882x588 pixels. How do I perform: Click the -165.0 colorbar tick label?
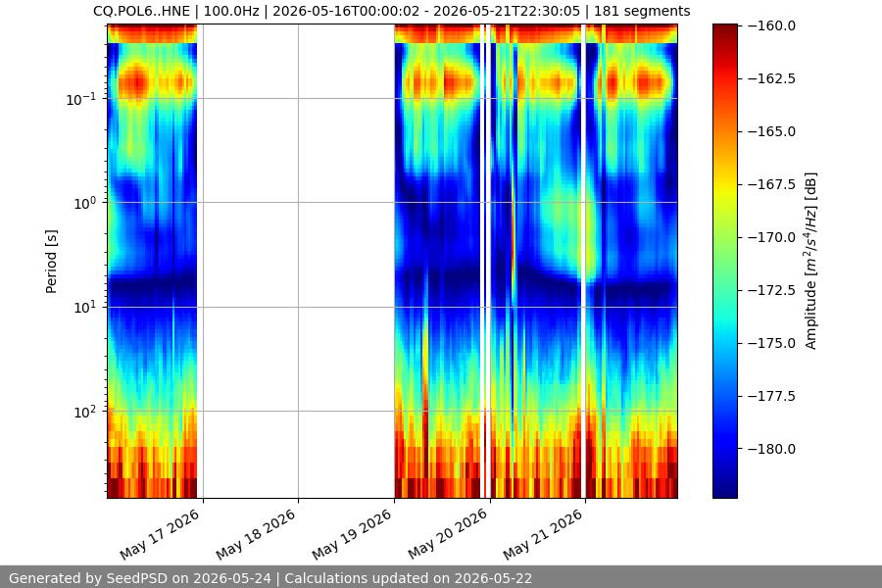click(772, 131)
